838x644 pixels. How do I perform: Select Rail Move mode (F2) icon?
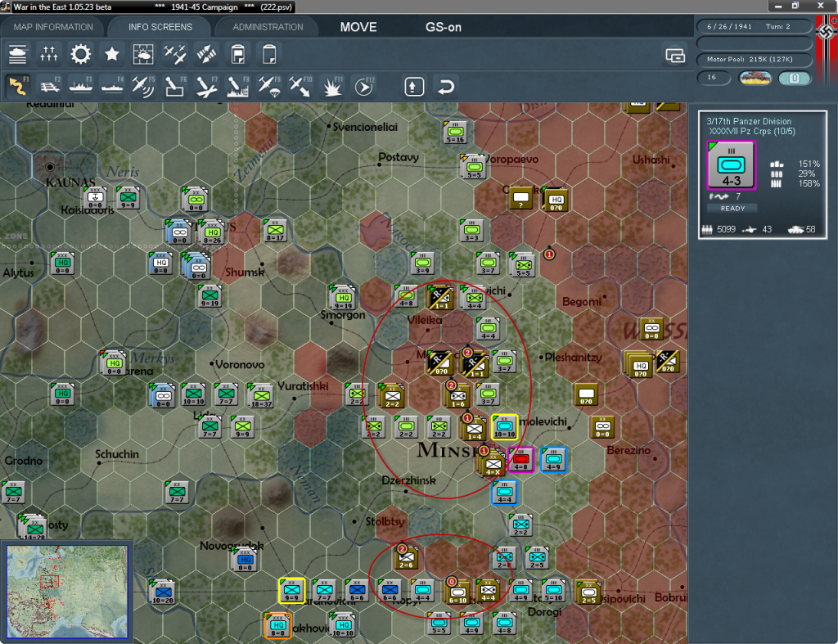pyautogui.click(x=50, y=86)
